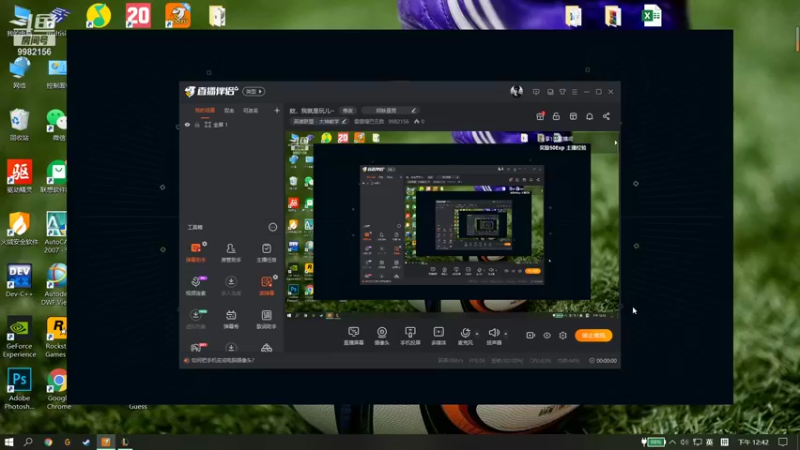Open the gift box icon with red badge
The width and height of the screenshot is (800, 450).
(540, 116)
